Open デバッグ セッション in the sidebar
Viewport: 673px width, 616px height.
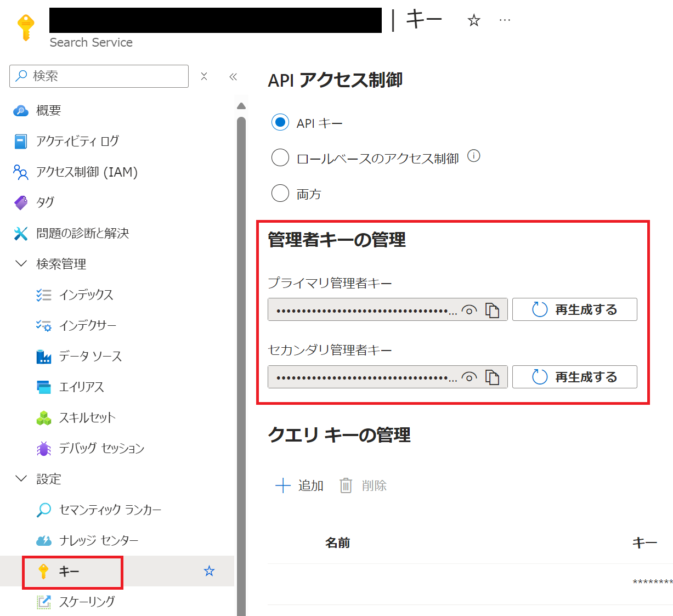[x=101, y=448]
